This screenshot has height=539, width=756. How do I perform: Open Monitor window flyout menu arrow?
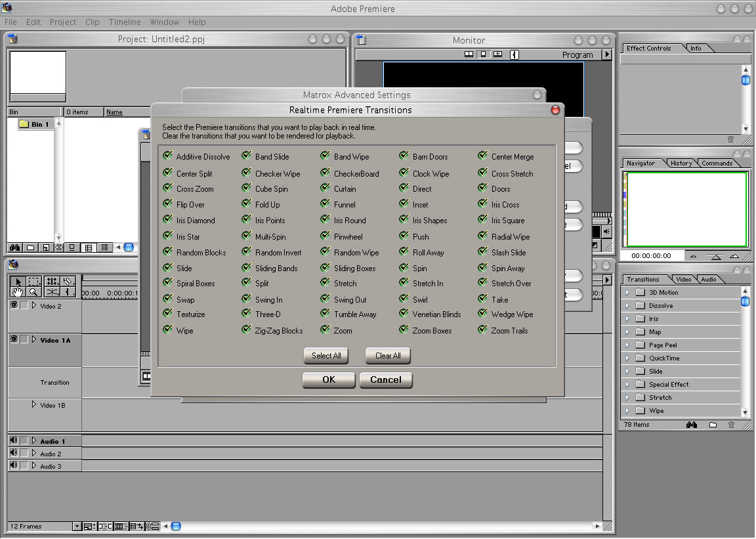click(607, 54)
